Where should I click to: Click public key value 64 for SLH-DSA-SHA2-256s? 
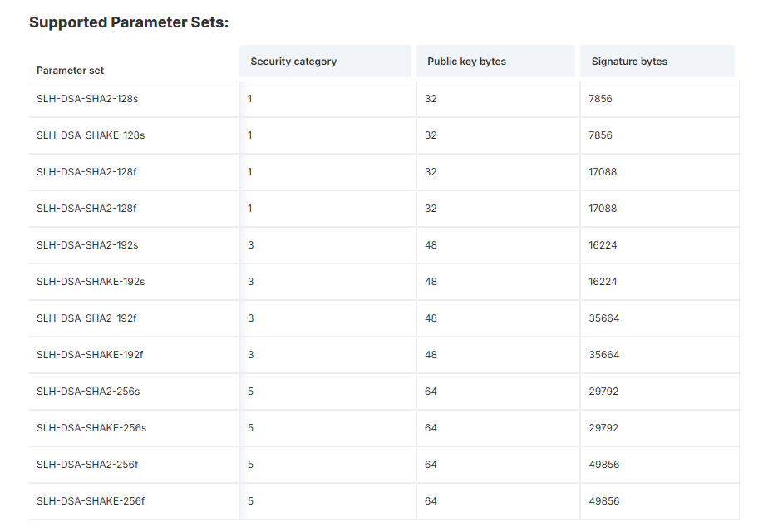(x=431, y=391)
